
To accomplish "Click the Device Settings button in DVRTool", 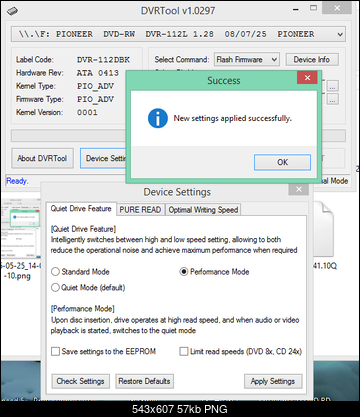I will coord(103,158).
